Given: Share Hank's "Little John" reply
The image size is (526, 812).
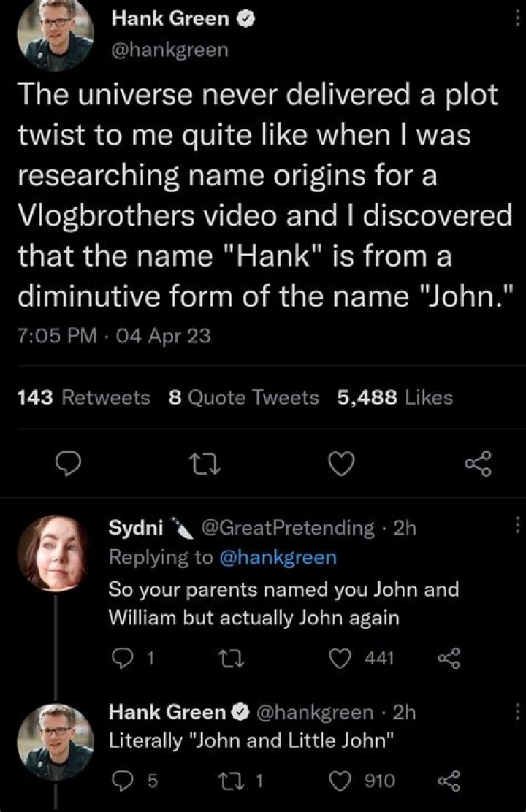Looking at the screenshot, I should [x=450, y=781].
